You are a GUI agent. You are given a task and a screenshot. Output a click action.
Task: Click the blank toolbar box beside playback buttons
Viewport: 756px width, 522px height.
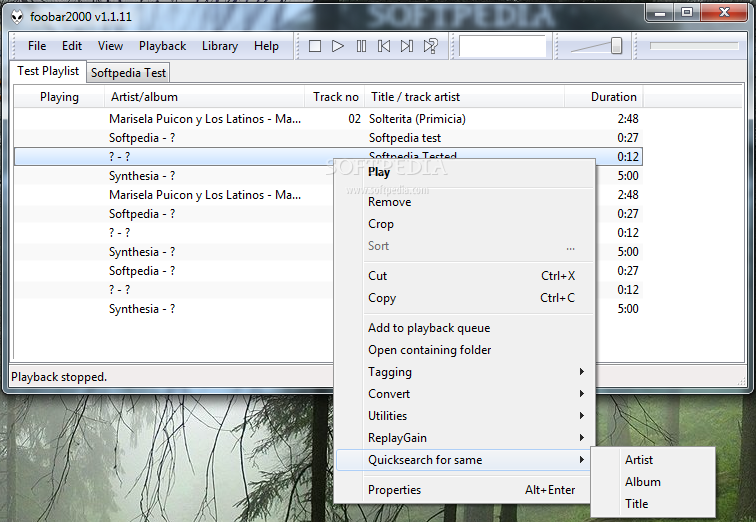[502, 46]
